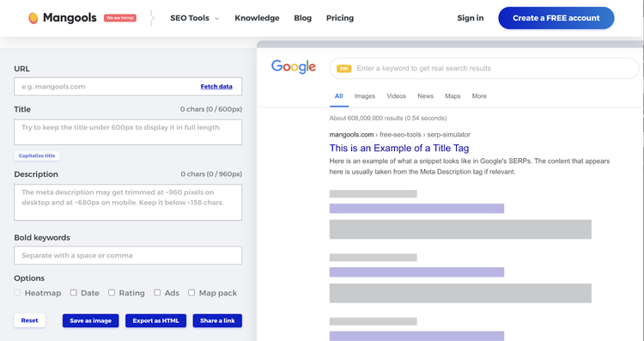
Task: Open the Knowledge menu item
Action: click(257, 18)
